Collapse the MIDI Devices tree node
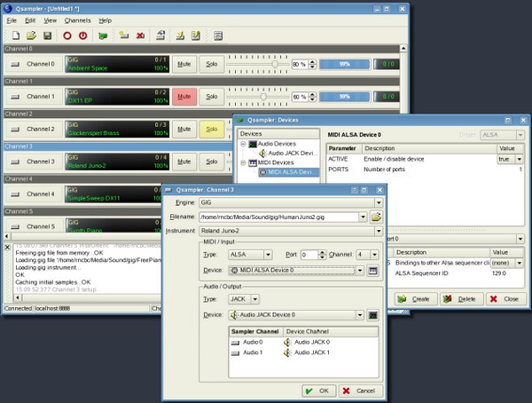Screen dimensions: 532x403 (x=243, y=162)
